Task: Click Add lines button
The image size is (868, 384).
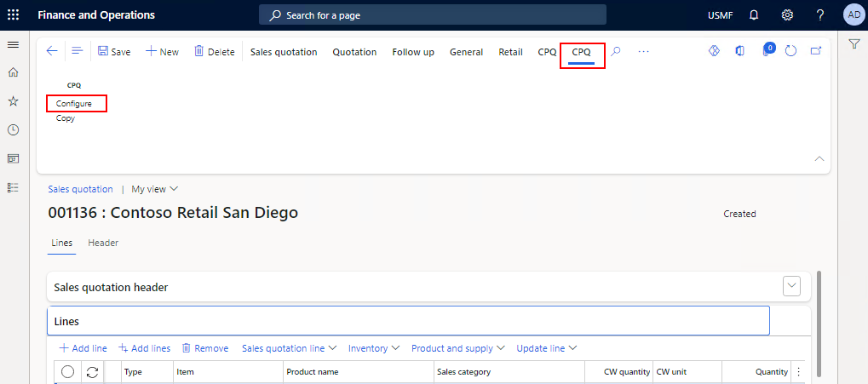Action: click(x=144, y=348)
